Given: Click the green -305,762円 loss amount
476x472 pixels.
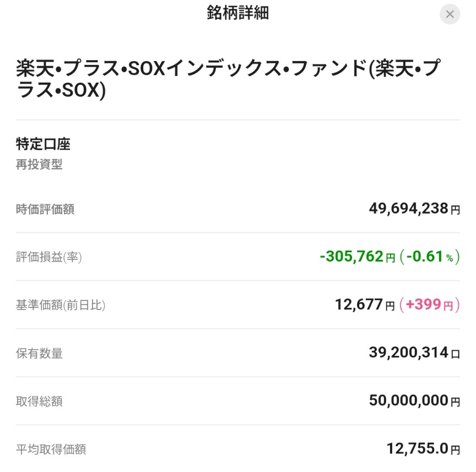Looking at the screenshot, I should (x=358, y=257).
